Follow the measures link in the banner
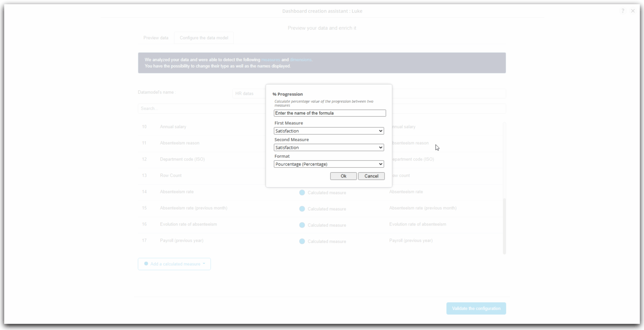The image size is (644, 330). (270, 60)
